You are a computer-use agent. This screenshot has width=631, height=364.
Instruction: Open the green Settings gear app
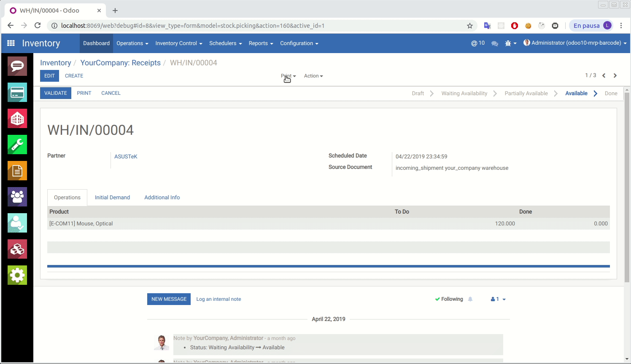(17, 275)
